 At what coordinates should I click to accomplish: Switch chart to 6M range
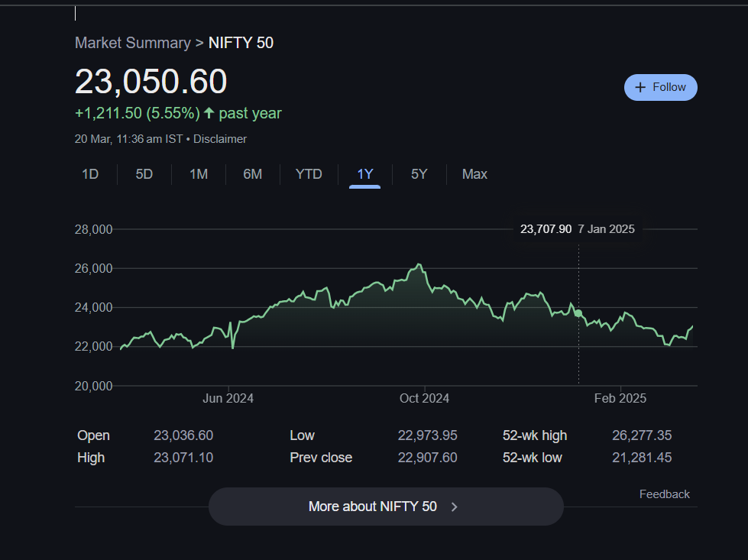click(x=253, y=174)
